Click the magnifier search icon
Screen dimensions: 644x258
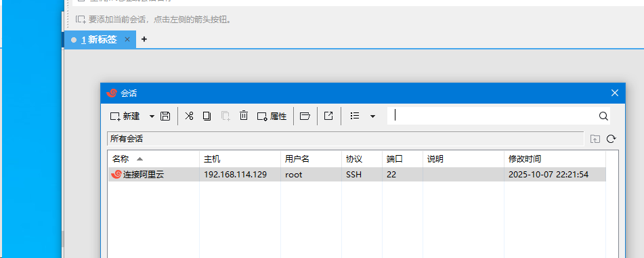(x=603, y=116)
